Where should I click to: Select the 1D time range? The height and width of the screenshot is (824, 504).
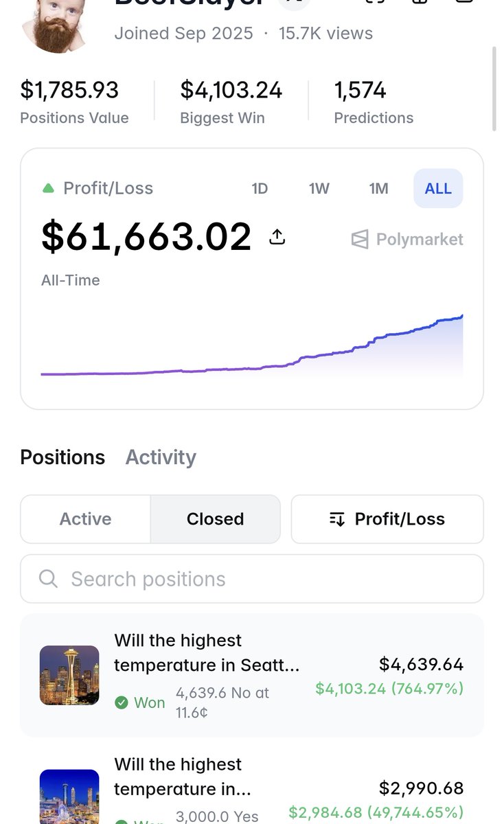coord(260,188)
